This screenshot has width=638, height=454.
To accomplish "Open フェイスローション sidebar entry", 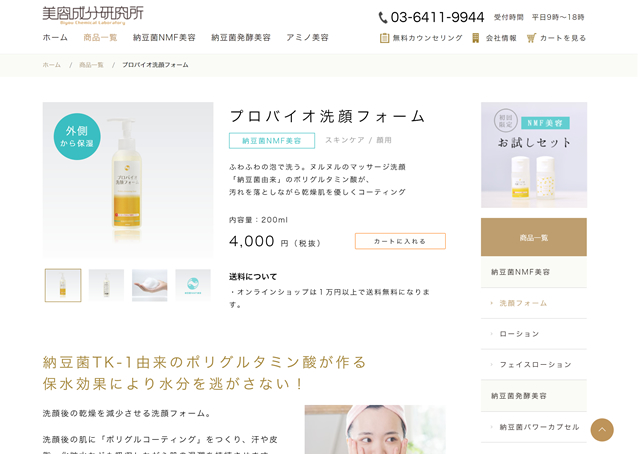I will 535,365.
